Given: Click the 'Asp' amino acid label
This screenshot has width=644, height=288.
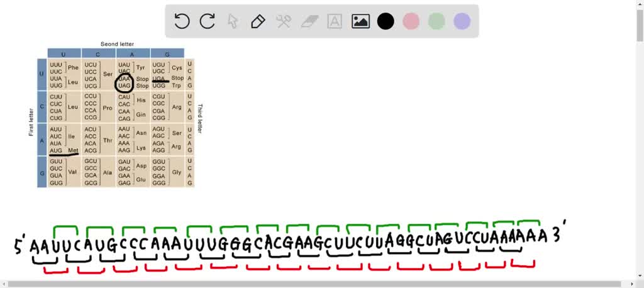Looking at the screenshot, I should (x=142, y=165).
